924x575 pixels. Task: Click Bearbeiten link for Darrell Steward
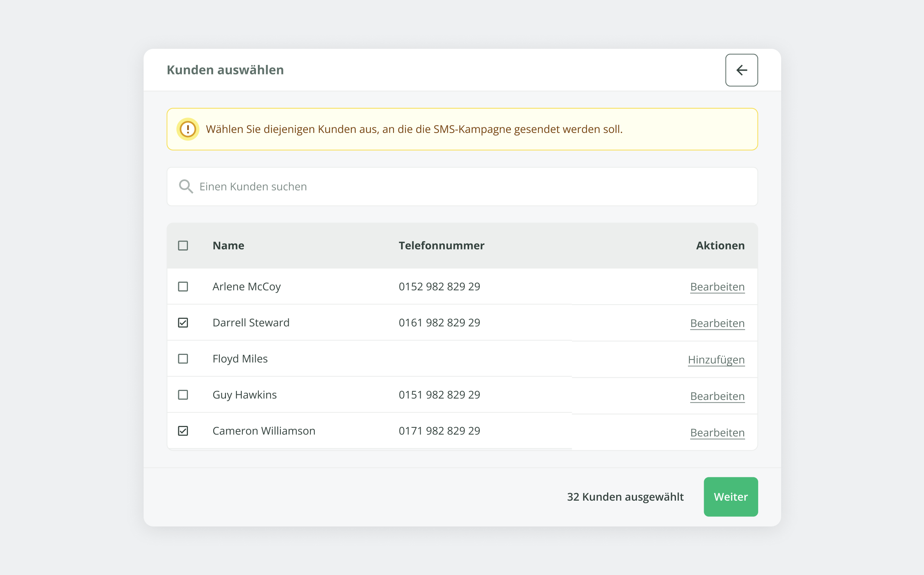[717, 323]
